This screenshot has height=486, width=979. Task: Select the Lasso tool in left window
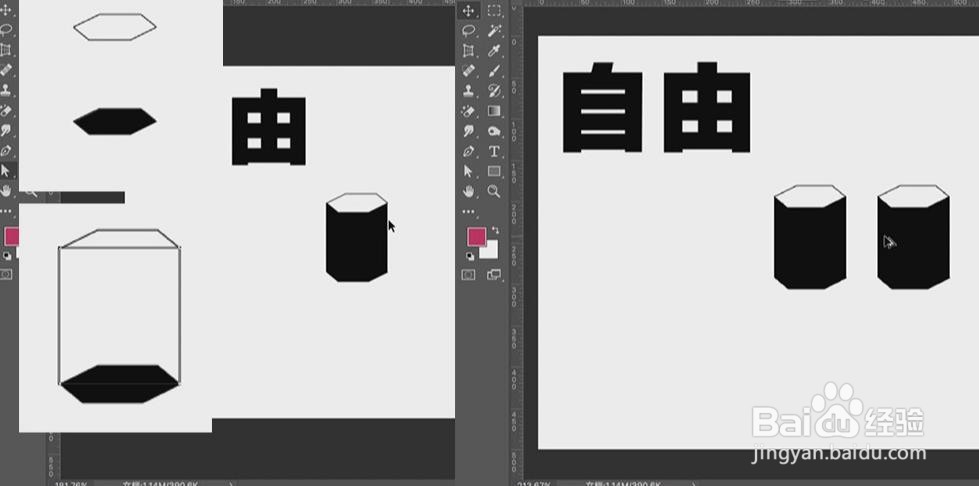6,29
